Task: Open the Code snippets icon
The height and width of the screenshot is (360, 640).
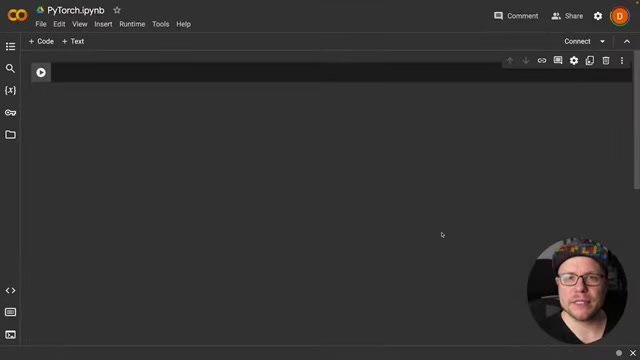Action: point(10,291)
